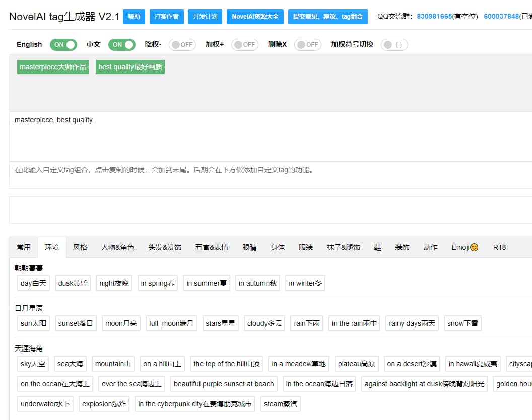Open the 开发计划 development plan

pyautogui.click(x=205, y=16)
